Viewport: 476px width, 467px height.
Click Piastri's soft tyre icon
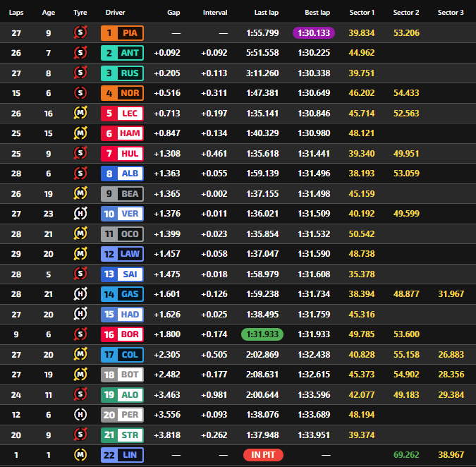[x=80, y=32]
